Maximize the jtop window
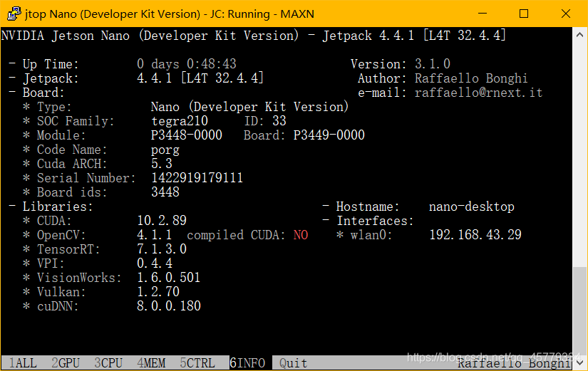 524,14
